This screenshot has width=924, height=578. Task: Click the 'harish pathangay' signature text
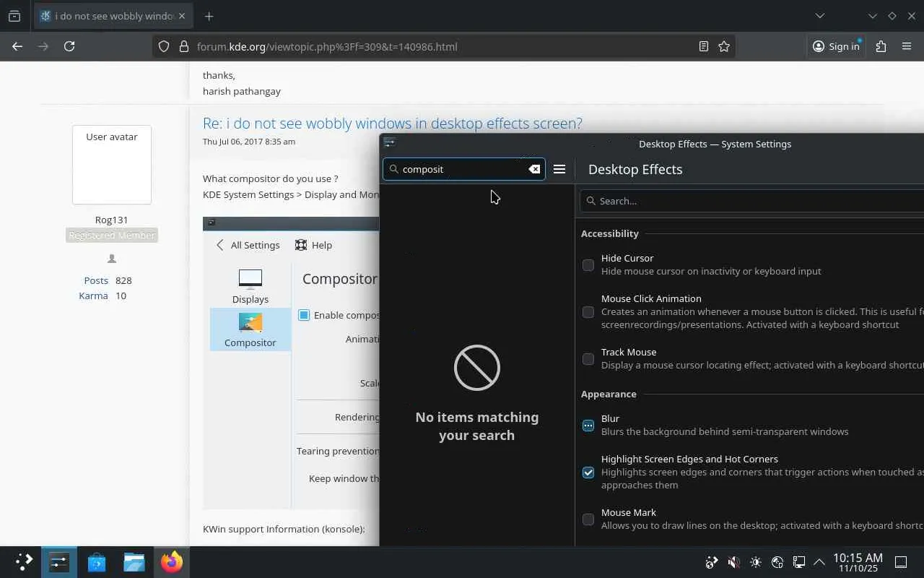242,91
